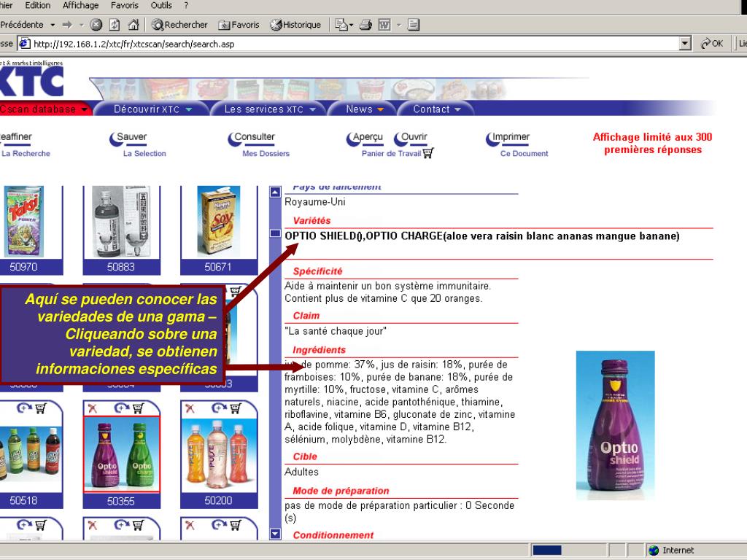
Task: Click the Ouvrir link
Action: (x=414, y=137)
